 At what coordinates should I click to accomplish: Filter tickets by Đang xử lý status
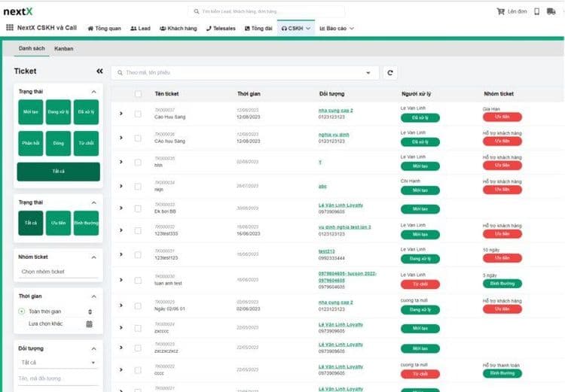pos(58,111)
